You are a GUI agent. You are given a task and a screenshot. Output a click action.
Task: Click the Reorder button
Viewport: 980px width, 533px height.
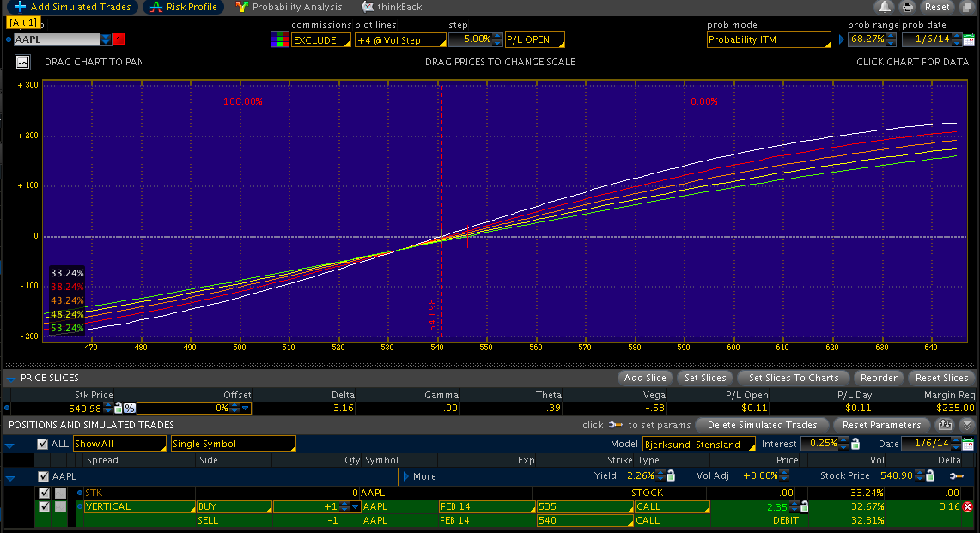[x=879, y=378]
